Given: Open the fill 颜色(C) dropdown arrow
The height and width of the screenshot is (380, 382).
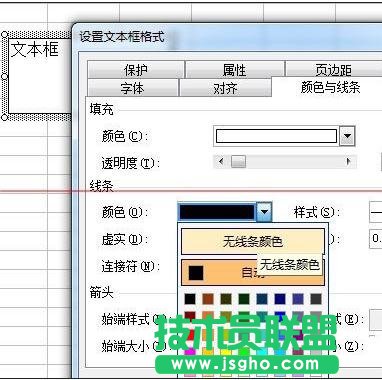Looking at the screenshot, I should click(x=347, y=136).
